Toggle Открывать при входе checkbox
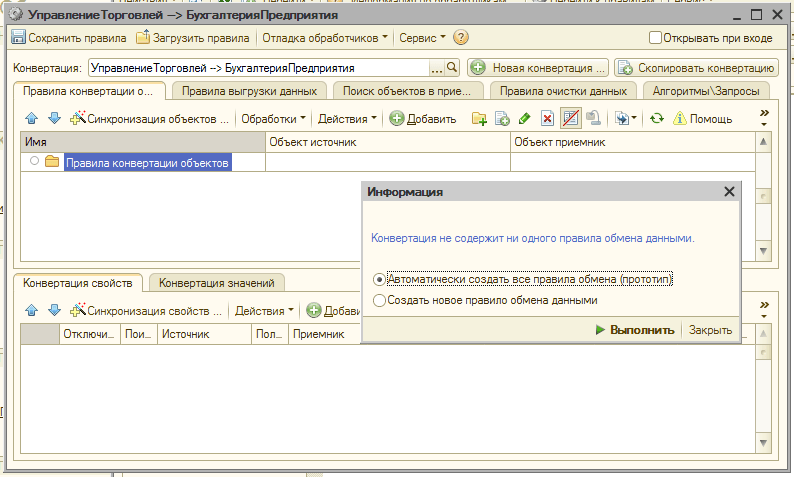This screenshot has height=477, width=794. coord(655,37)
